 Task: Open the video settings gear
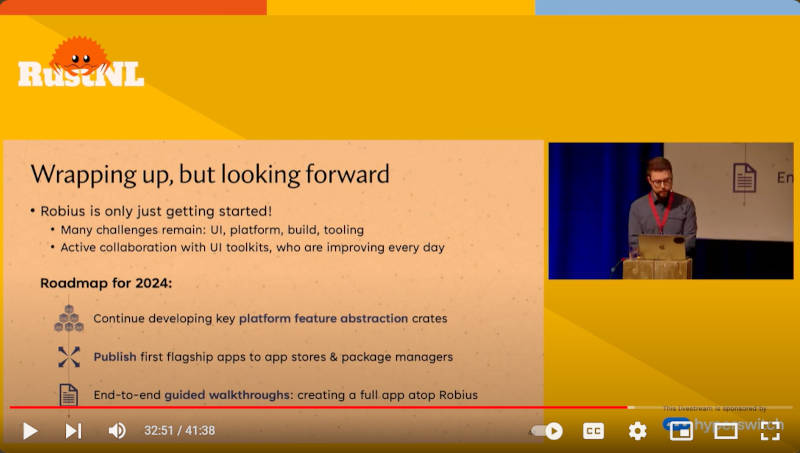click(637, 431)
